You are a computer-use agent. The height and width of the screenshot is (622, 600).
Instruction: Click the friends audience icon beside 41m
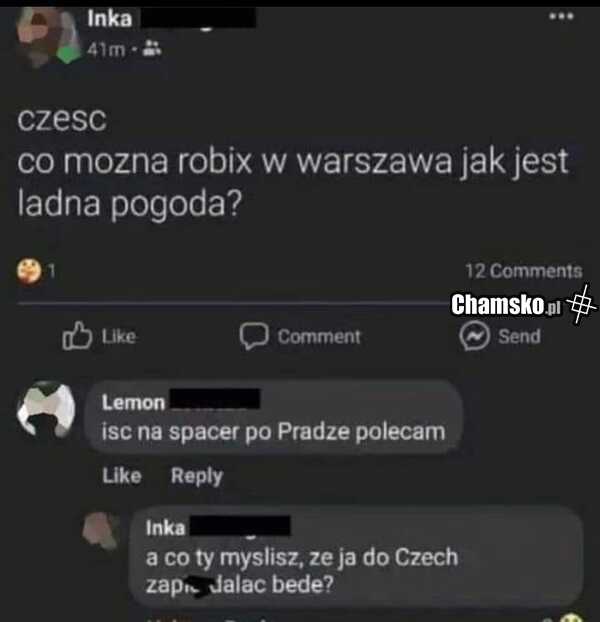[151, 48]
